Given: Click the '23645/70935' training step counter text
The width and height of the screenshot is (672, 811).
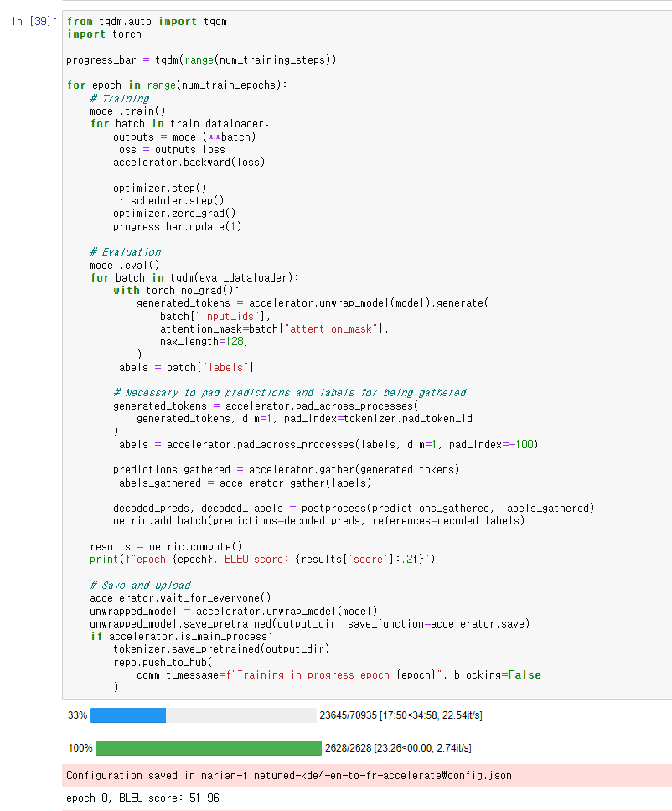Looking at the screenshot, I should (x=349, y=715).
